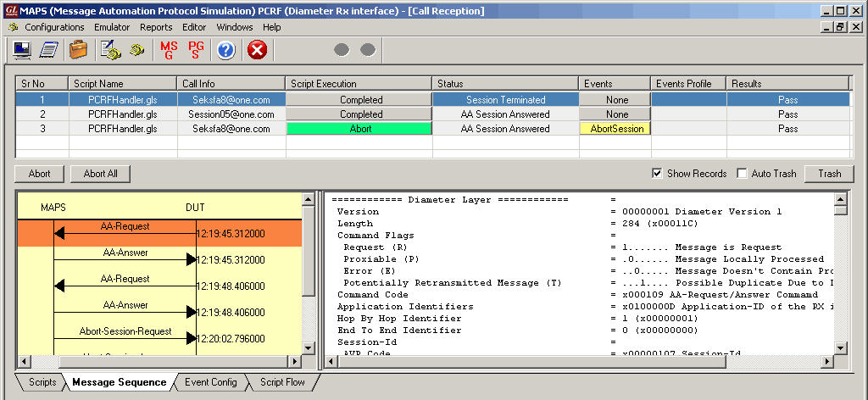The width and height of the screenshot is (868, 400).
Task: Click the lone yellow telephone toolbar icon
Action: pyautogui.click(x=136, y=50)
